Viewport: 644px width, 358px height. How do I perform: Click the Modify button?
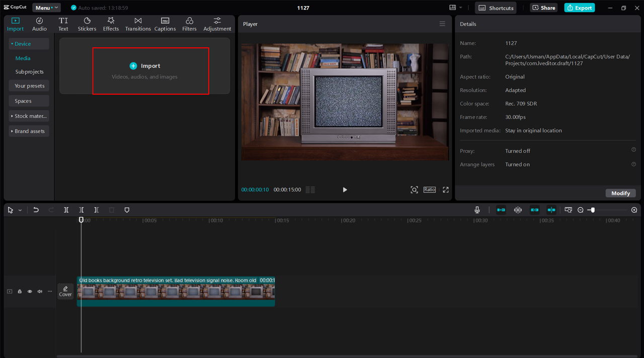[x=620, y=193]
